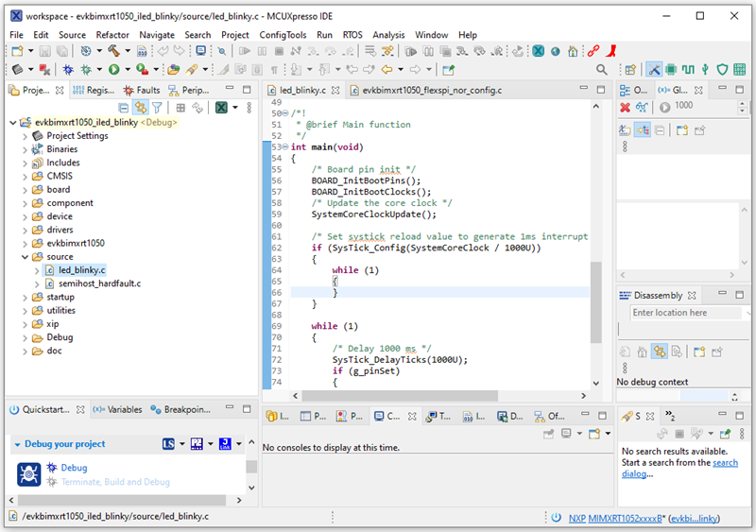Click the magnifier Search icon in toolbar
Screen dimensions: 756x532
(x=602, y=70)
